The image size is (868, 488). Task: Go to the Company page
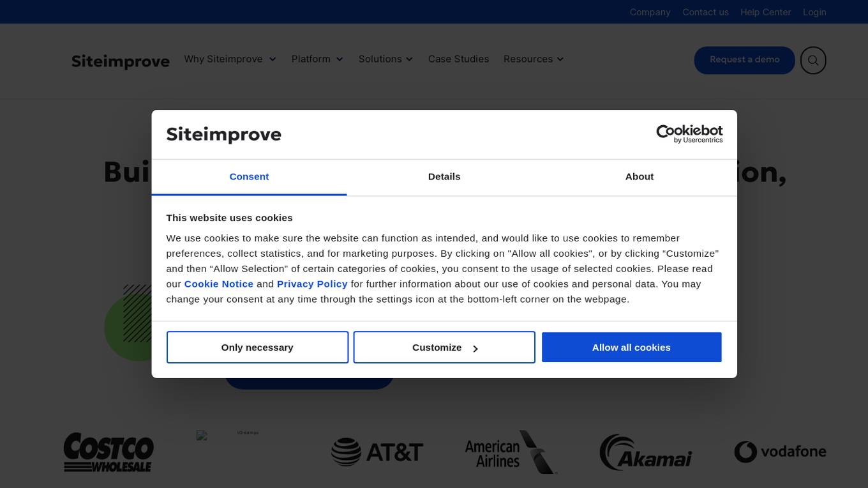point(650,12)
